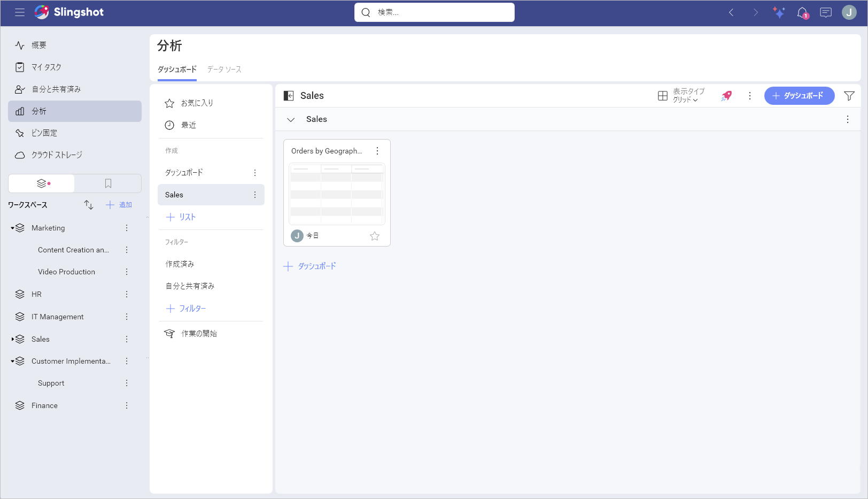Viewport: 868px width, 499px height.
Task: Switch to bookmarks view
Action: (108, 183)
